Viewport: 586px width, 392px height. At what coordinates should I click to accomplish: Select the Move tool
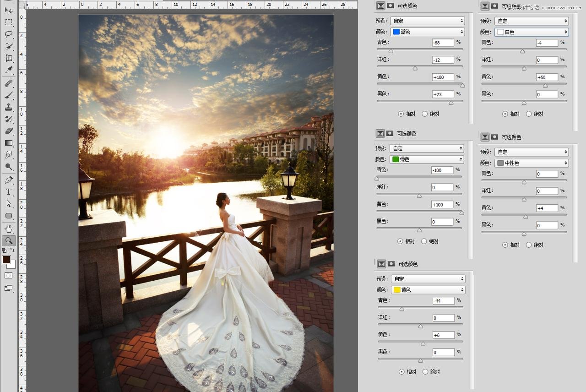click(9, 10)
